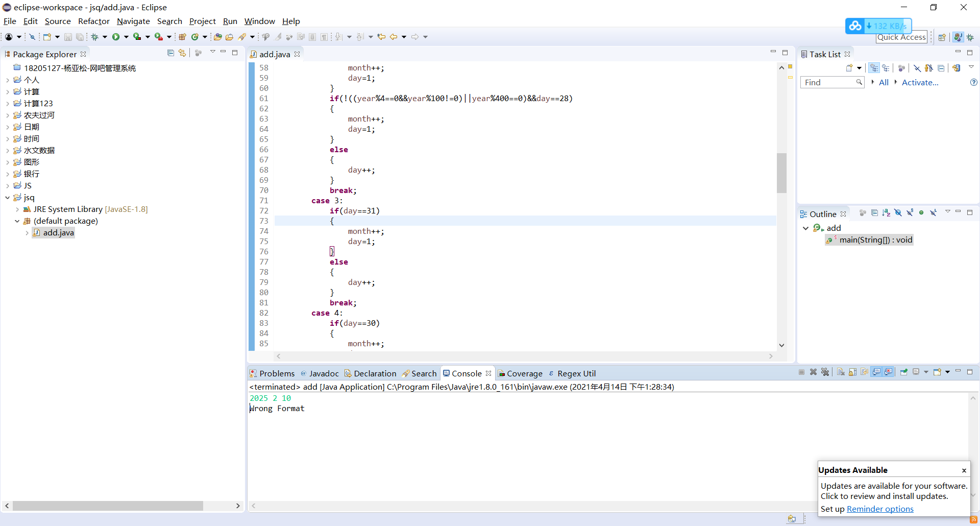The width and height of the screenshot is (980, 526).
Task: Open the Refactor menu
Action: [93, 21]
